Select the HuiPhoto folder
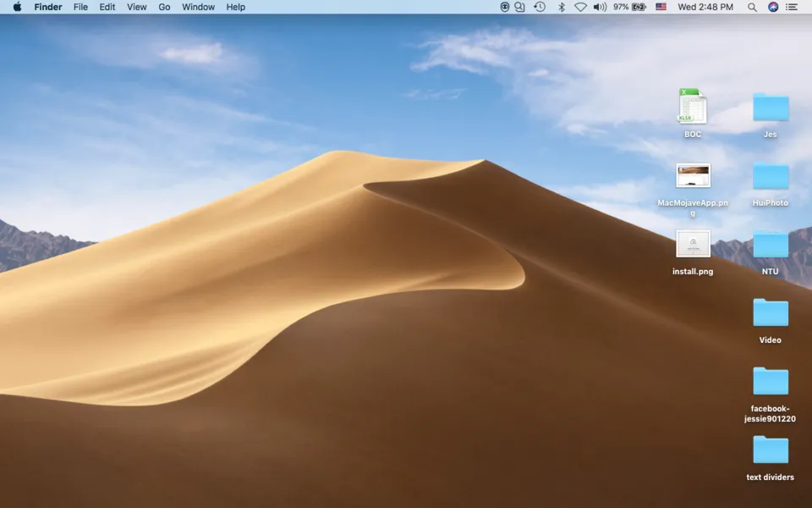Image resolution: width=812 pixels, height=508 pixels. 771,176
